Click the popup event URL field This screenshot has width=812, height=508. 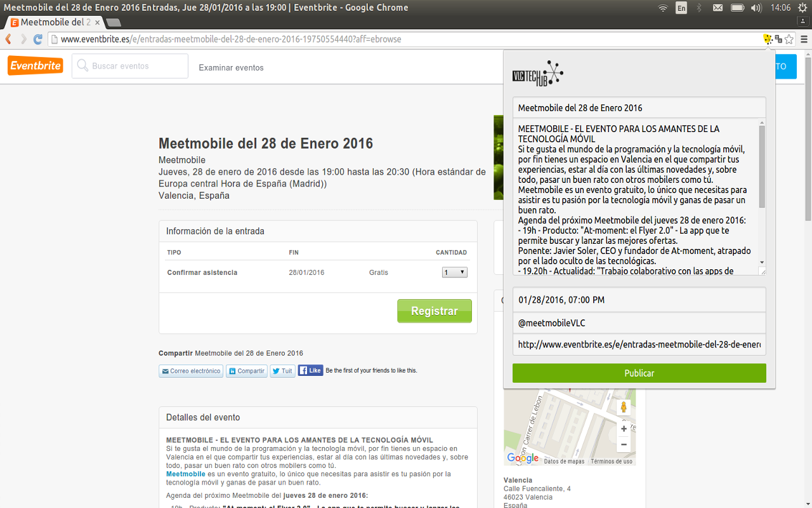(x=639, y=345)
